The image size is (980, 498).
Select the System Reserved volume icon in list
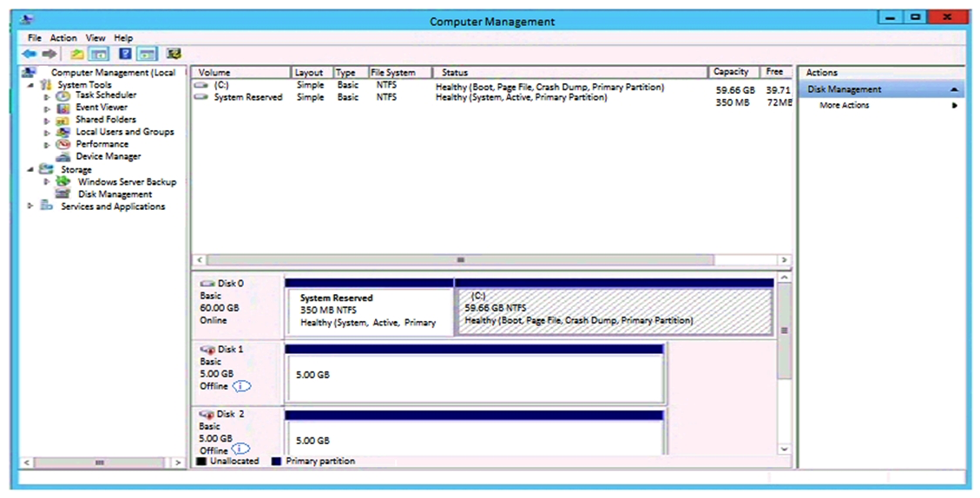pos(201,97)
